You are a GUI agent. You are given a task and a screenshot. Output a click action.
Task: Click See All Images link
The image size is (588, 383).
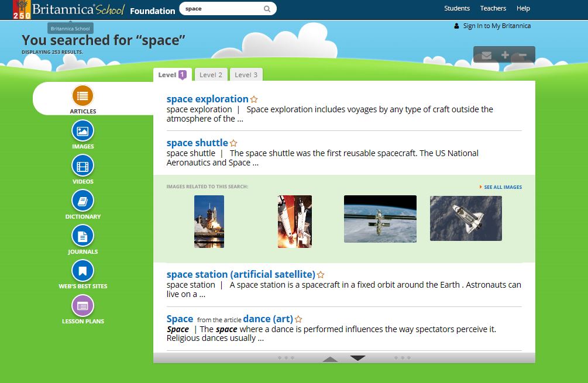pyautogui.click(x=503, y=187)
